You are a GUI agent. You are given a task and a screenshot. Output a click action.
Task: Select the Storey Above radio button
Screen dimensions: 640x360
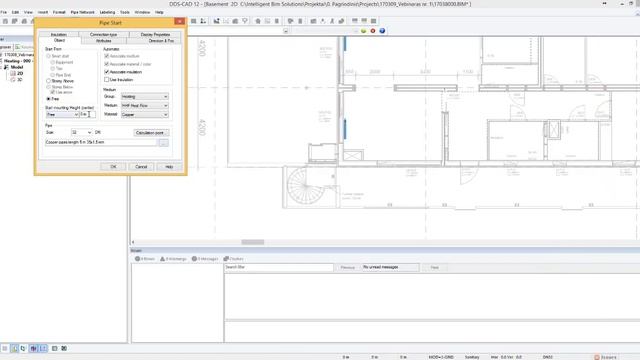click(49, 81)
